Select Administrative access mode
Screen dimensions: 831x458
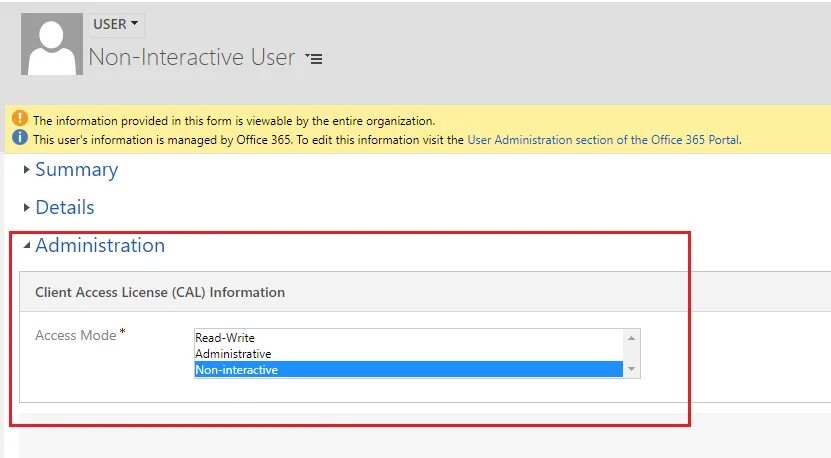tap(233, 354)
